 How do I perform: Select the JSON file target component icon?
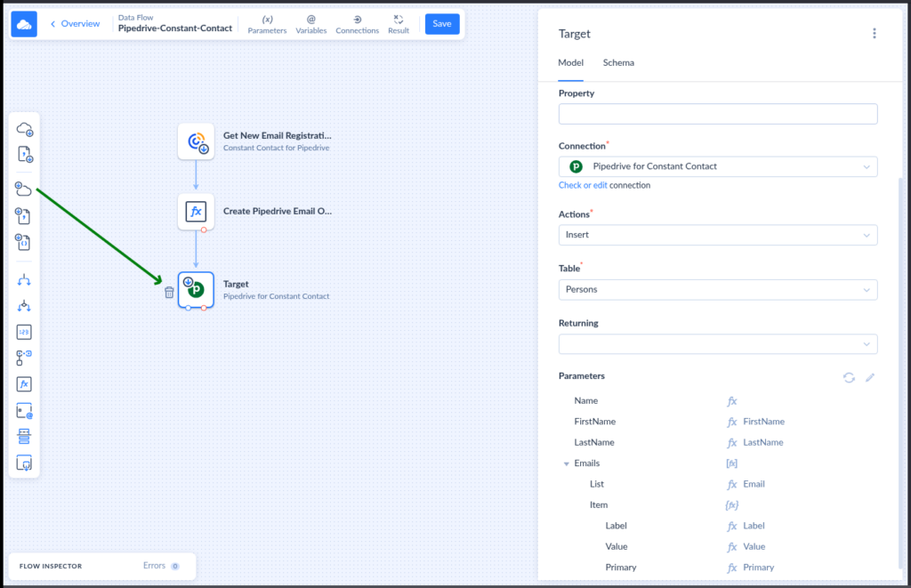23,242
